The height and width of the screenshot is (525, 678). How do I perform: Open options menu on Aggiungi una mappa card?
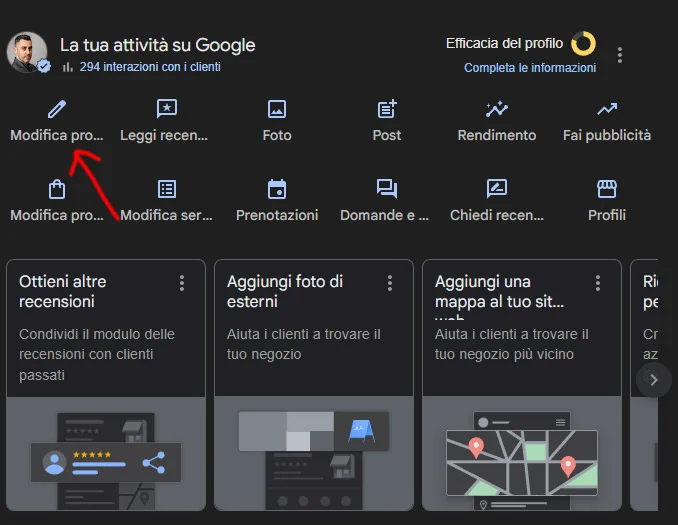coord(598,283)
